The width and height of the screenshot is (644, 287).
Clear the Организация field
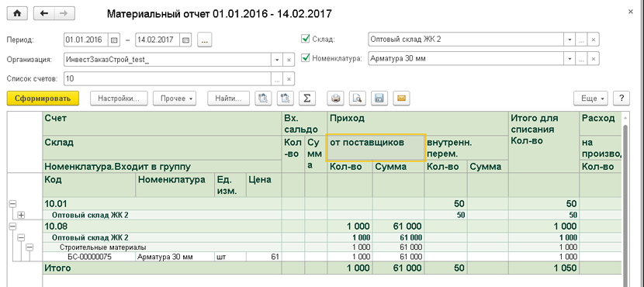click(289, 60)
